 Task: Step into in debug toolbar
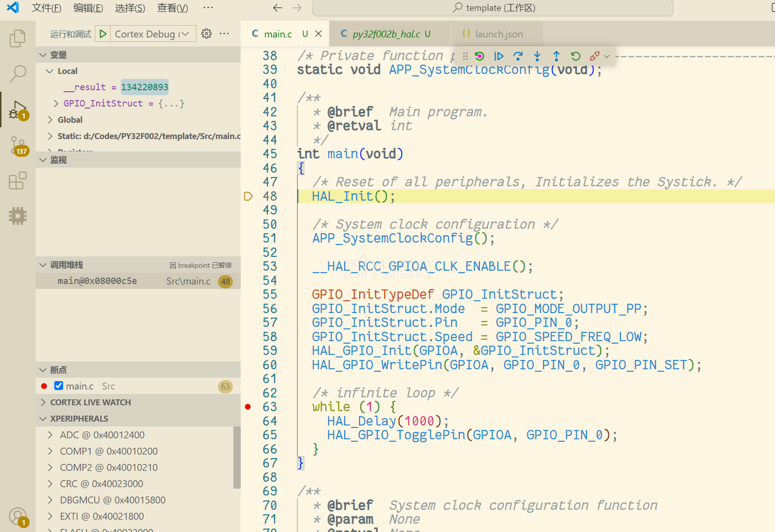click(537, 56)
